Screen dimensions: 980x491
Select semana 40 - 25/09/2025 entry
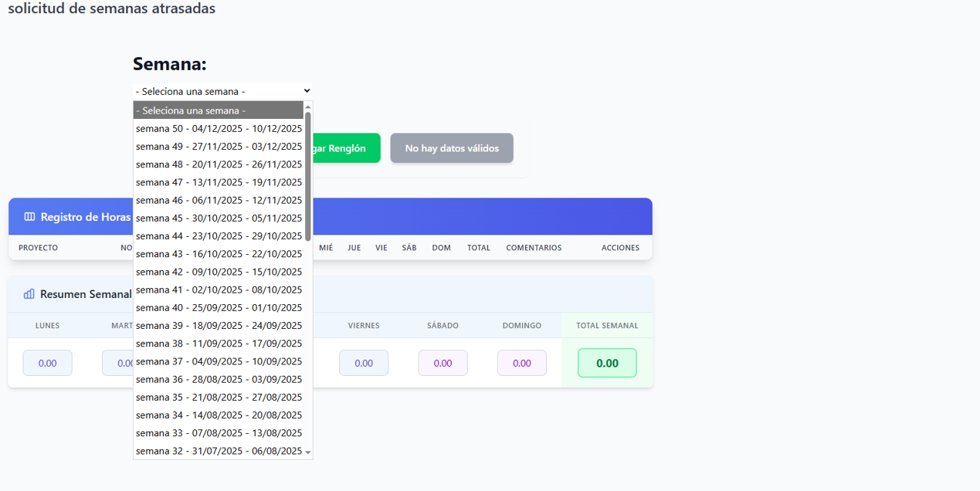tap(219, 307)
